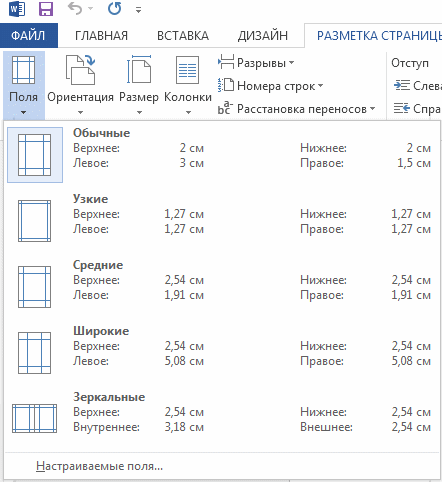Open Настраиваемые поля custom margins

99,466
